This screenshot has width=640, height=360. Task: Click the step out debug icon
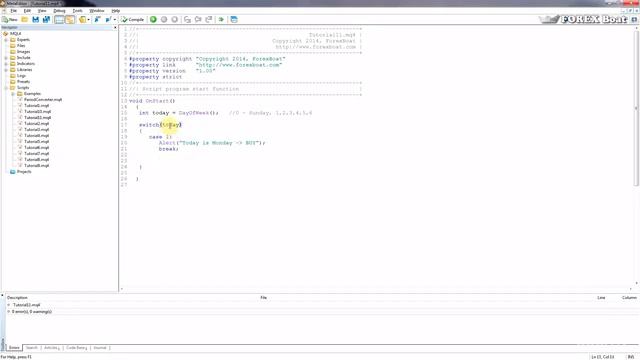point(209,20)
